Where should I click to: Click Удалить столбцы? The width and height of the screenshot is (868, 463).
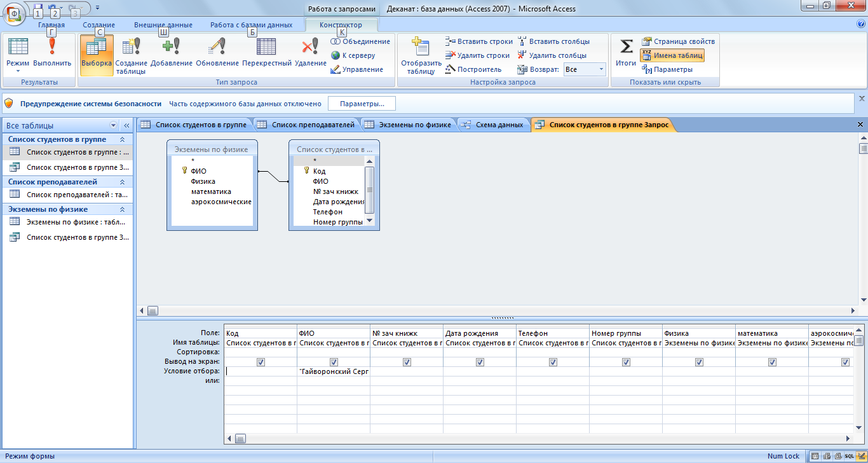click(x=552, y=55)
